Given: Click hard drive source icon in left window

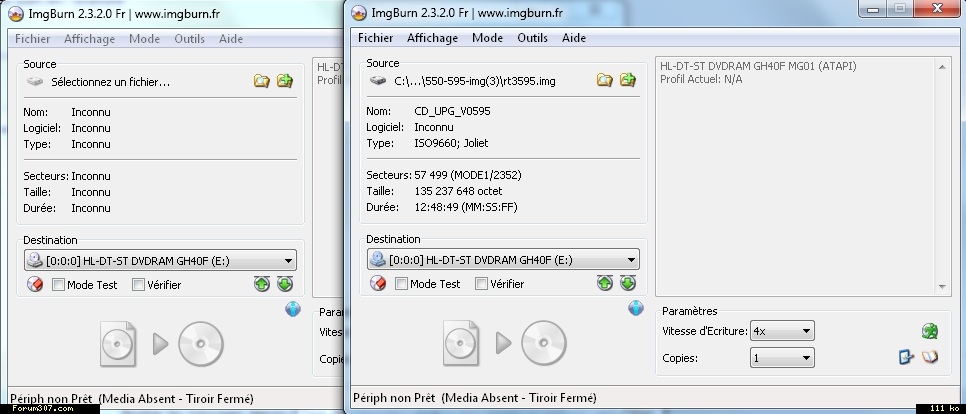Looking at the screenshot, I should point(35,82).
